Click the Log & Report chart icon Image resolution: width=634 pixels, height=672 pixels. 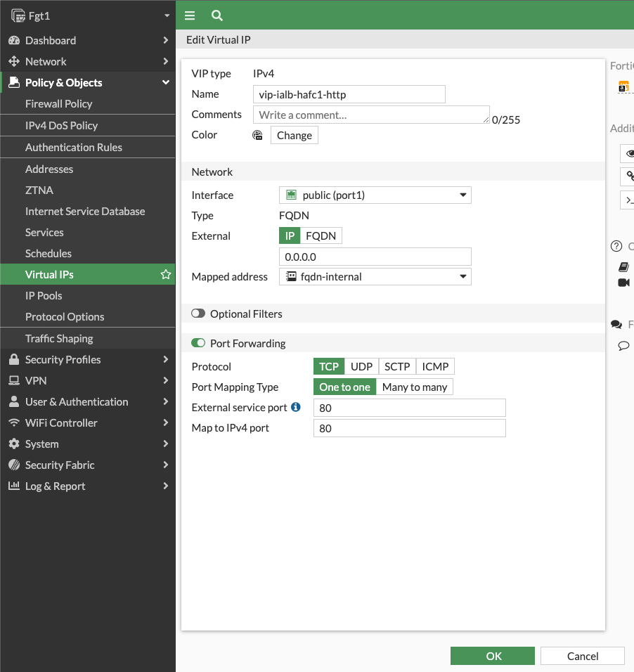coord(14,486)
